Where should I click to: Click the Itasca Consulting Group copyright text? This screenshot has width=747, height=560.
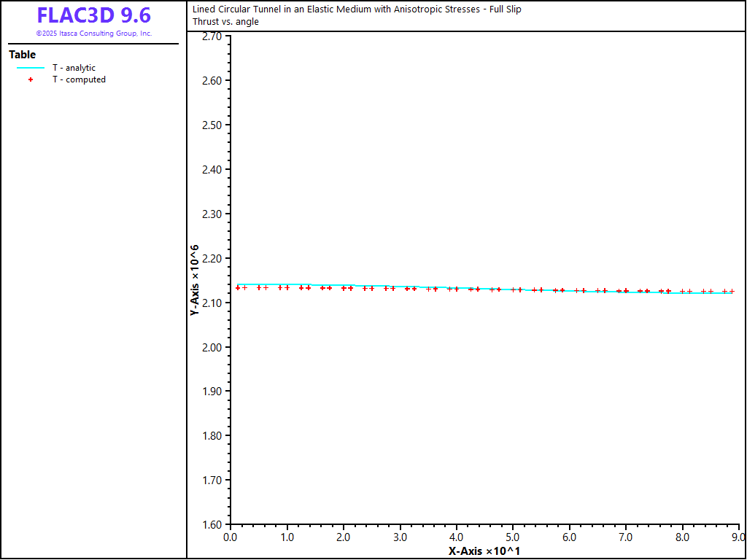93,34
